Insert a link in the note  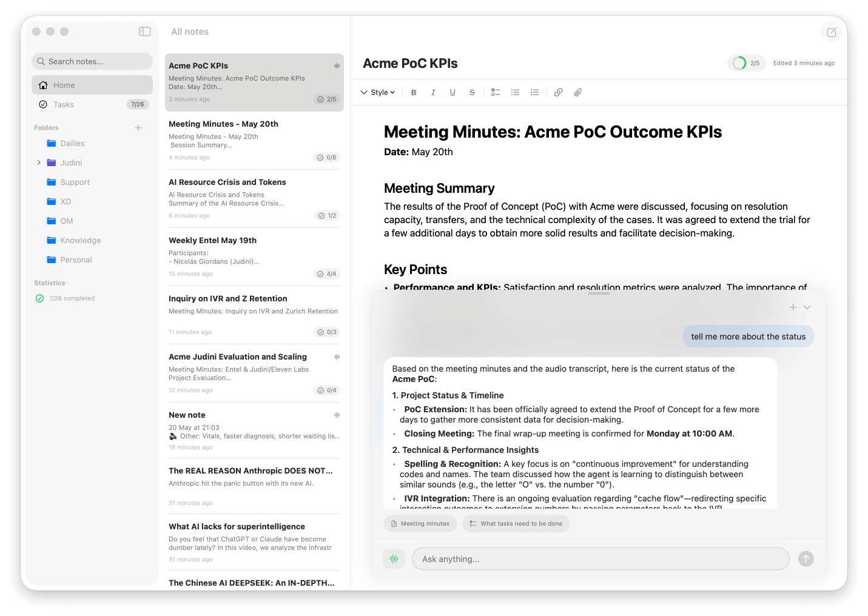click(559, 93)
